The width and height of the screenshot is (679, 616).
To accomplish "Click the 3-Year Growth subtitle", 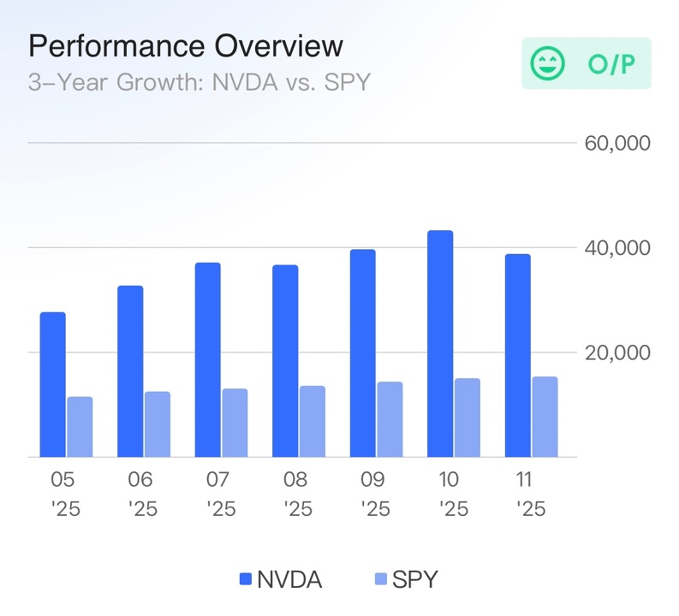I will tap(200, 82).
